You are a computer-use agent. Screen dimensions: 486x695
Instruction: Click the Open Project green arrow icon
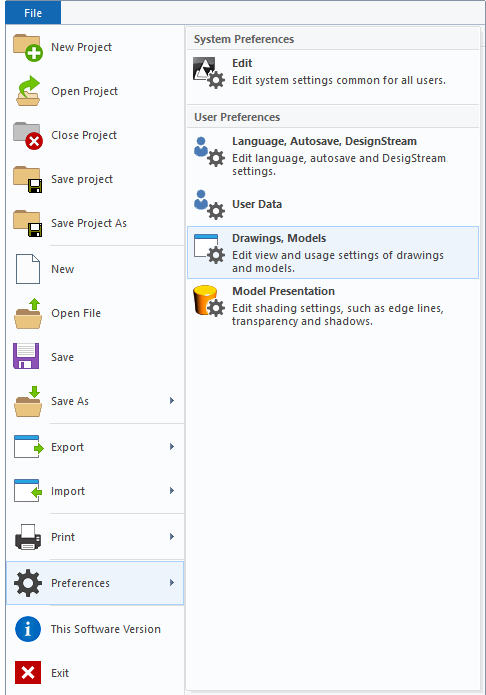27,91
